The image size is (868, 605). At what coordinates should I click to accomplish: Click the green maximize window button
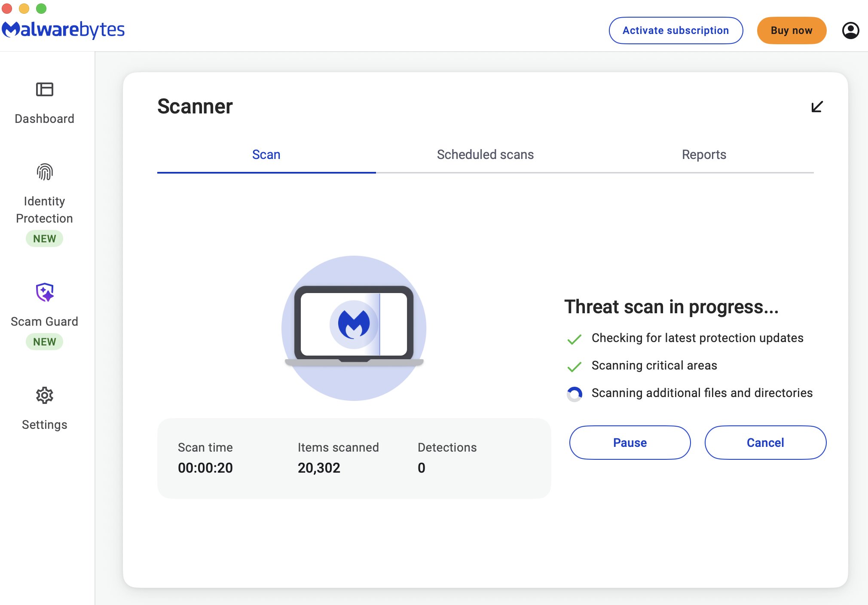[41, 8]
